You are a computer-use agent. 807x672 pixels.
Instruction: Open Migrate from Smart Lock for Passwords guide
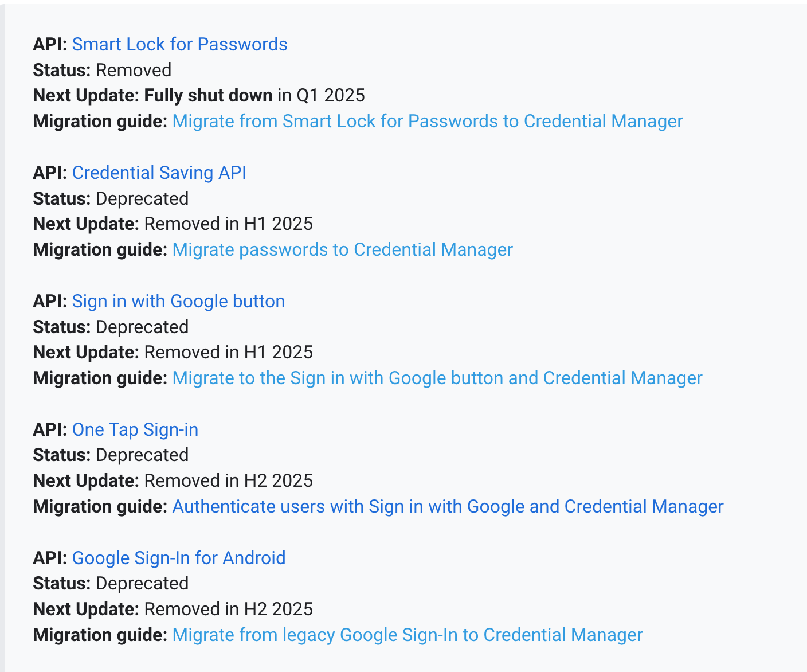428,121
